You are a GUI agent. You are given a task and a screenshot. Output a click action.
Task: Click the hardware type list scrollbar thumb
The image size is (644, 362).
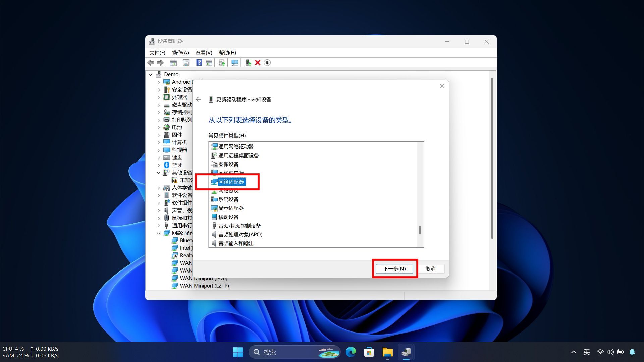420,230
